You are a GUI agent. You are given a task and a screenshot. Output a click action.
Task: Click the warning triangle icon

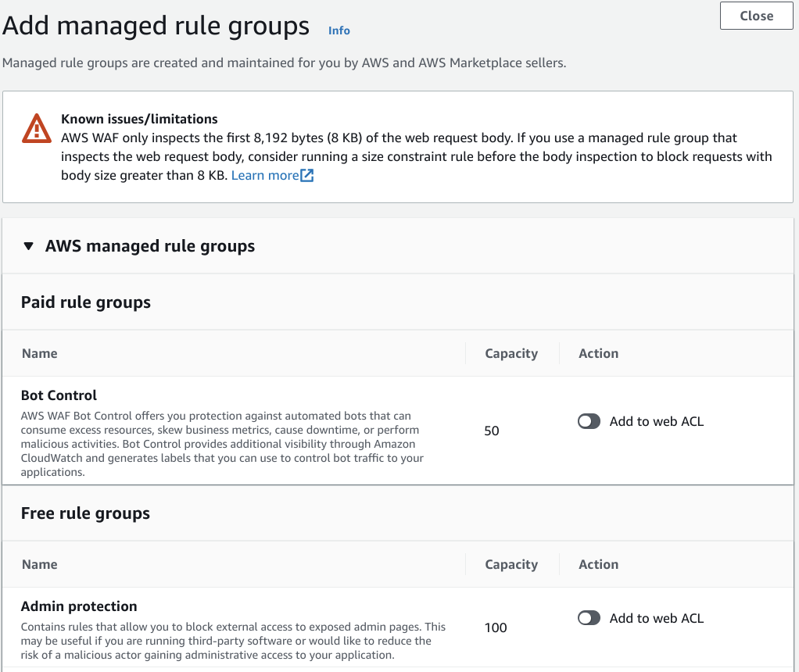[x=36, y=128]
